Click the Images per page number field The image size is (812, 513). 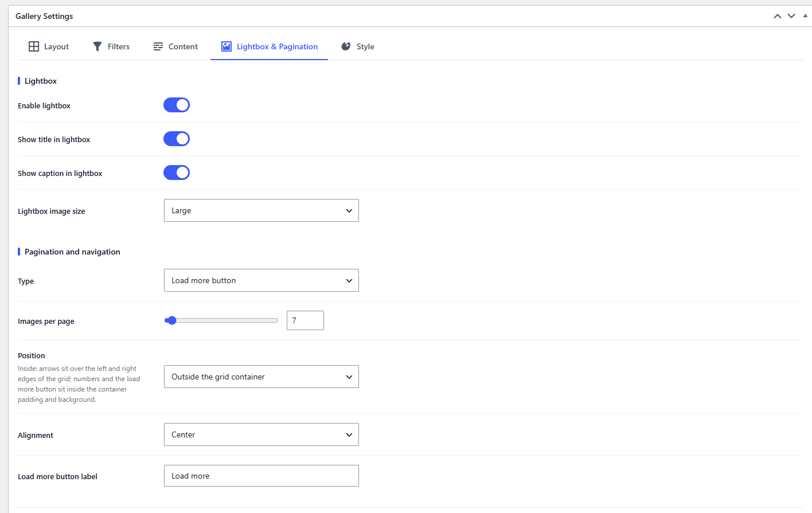click(x=305, y=320)
